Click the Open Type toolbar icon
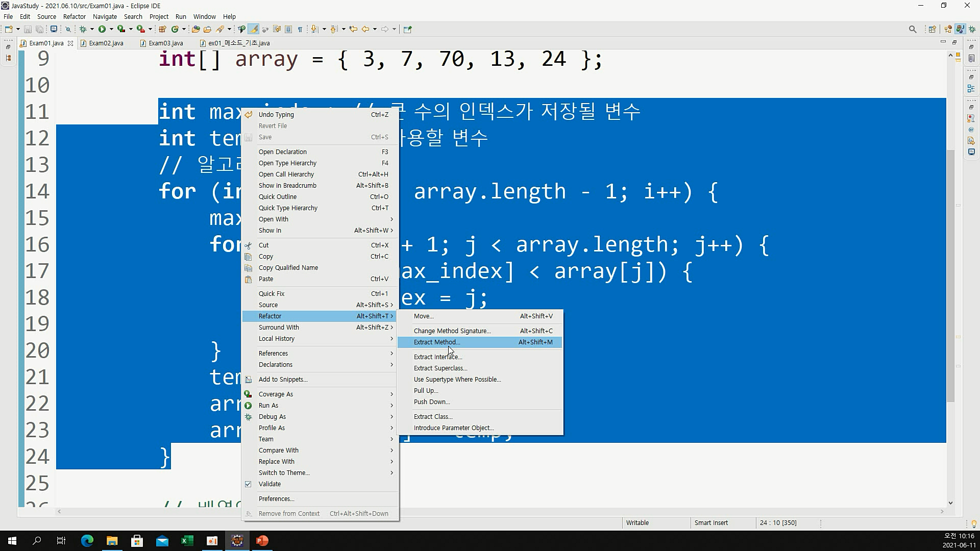 pos(196,29)
